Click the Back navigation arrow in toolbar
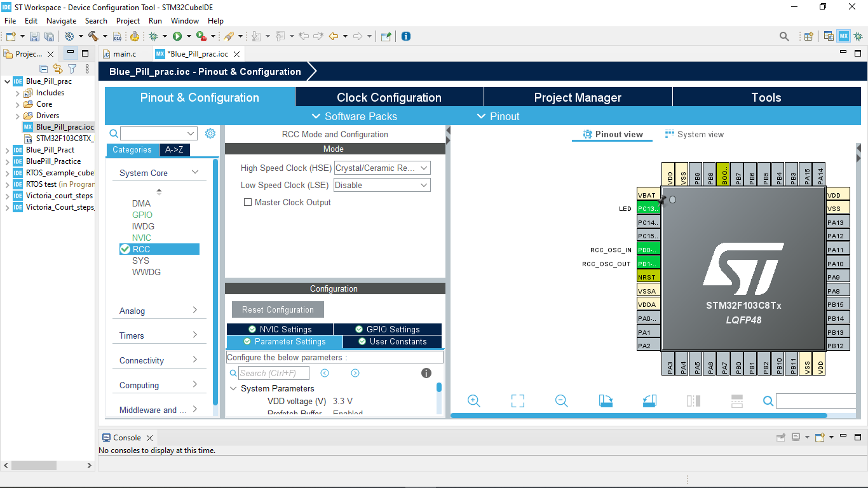The width and height of the screenshot is (868, 488). click(333, 36)
